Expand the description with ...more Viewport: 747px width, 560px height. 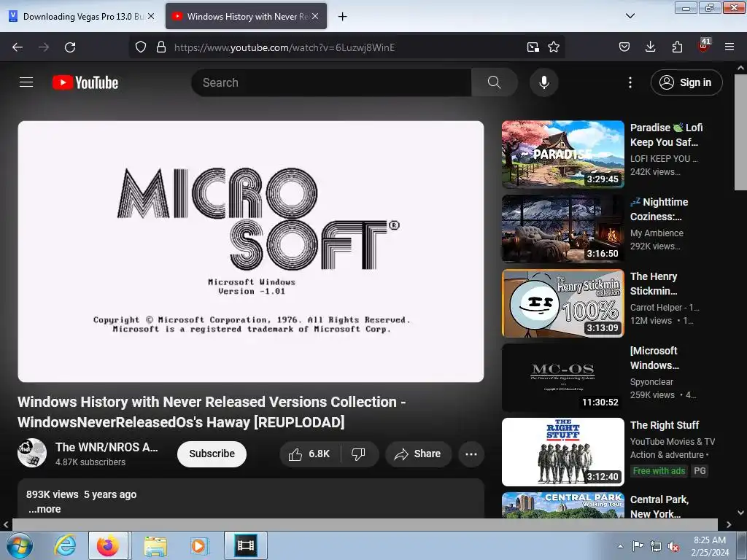[44, 509]
